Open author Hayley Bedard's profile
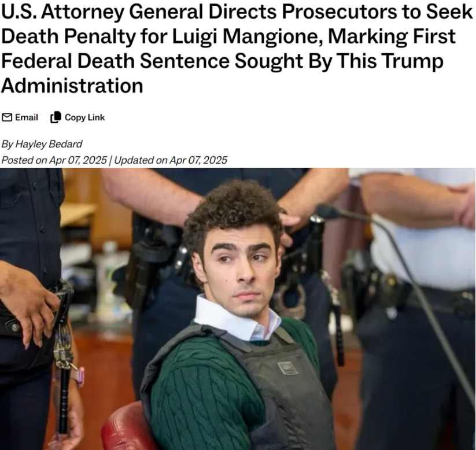This screenshot has height=450, width=476. (x=49, y=144)
